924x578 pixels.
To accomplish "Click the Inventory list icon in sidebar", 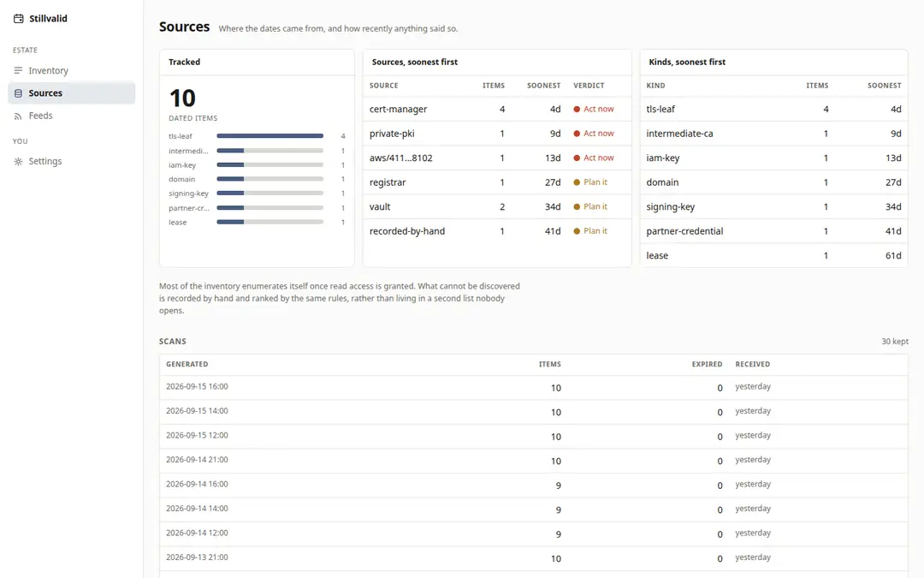I will coord(18,71).
